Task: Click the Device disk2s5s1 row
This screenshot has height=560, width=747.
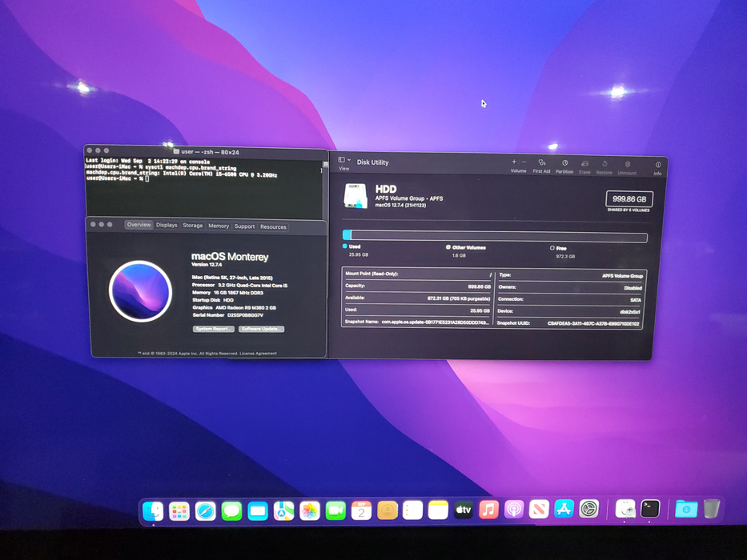Action: pyautogui.click(x=570, y=311)
